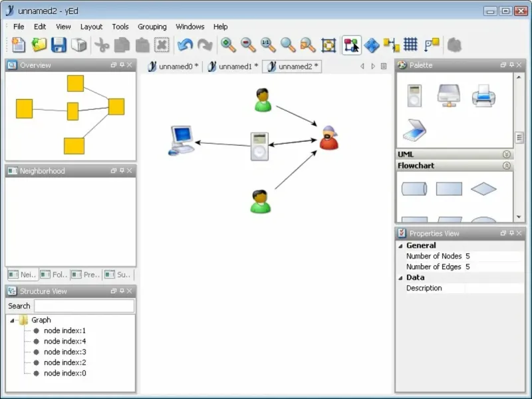Collapse the Flowchart palette section
Image resolution: width=532 pixels, height=399 pixels.
click(x=507, y=166)
